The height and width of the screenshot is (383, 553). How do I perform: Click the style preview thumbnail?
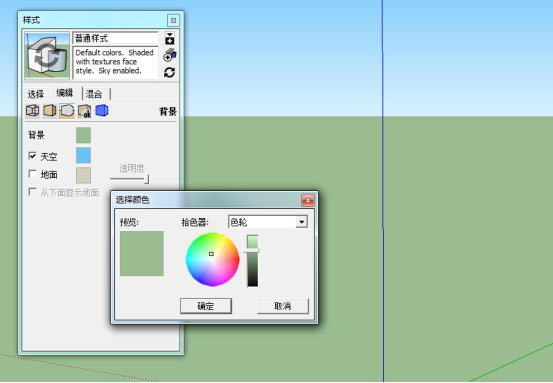(x=47, y=55)
